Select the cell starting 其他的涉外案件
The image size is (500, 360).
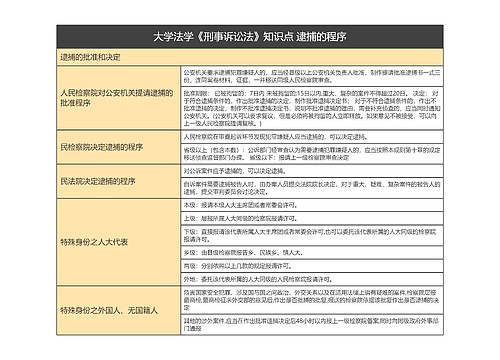(312, 325)
